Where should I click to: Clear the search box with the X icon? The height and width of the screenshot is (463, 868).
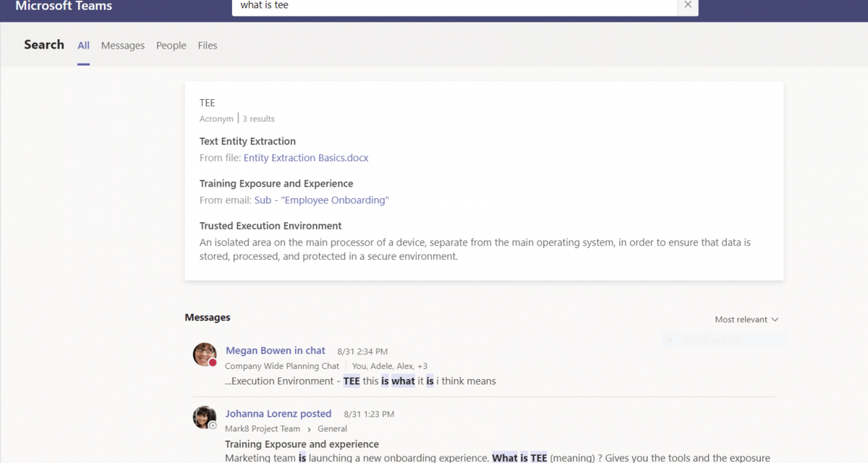point(688,6)
